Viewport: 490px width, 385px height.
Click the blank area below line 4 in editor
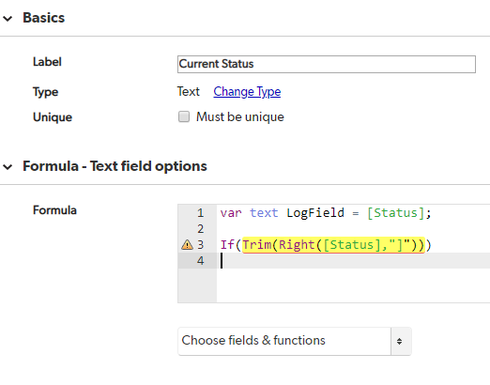click(x=353, y=285)
